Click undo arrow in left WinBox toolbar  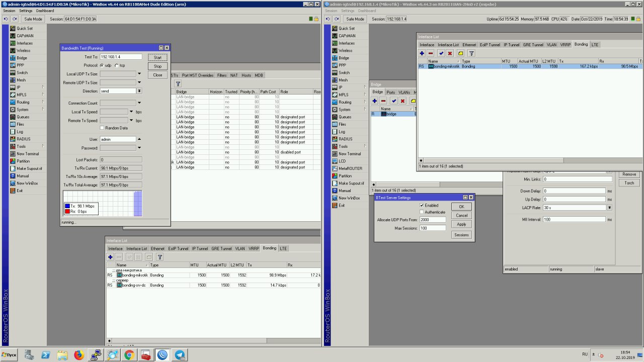[6, 19]
